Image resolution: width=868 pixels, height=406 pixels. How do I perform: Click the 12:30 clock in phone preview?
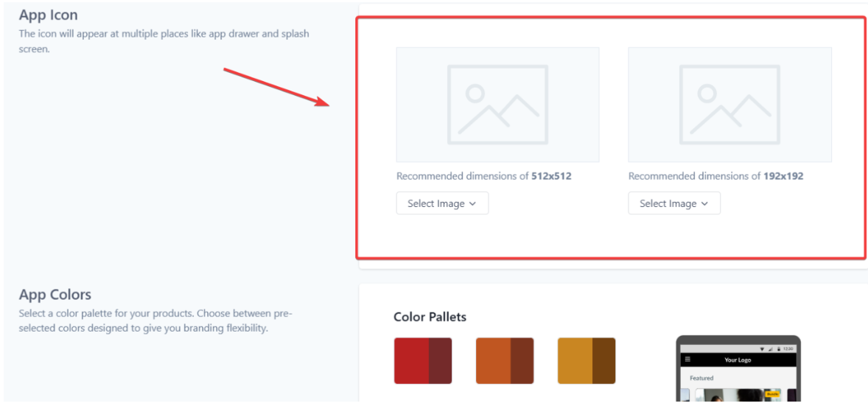pos(788,348)
